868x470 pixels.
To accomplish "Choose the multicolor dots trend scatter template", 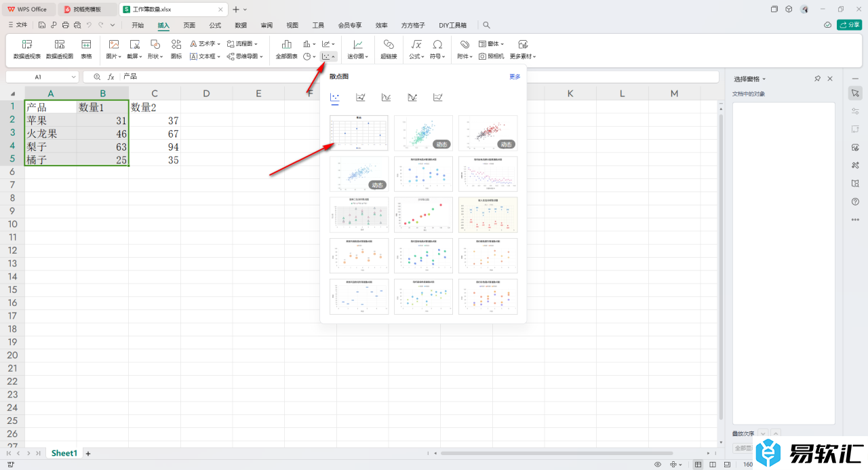I will click(x=423, y=215).
